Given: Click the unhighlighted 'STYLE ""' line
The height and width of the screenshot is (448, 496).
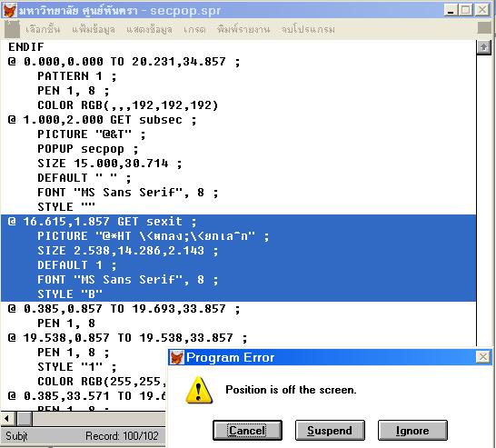Looking at the screenshot, I should click(66, 207).
